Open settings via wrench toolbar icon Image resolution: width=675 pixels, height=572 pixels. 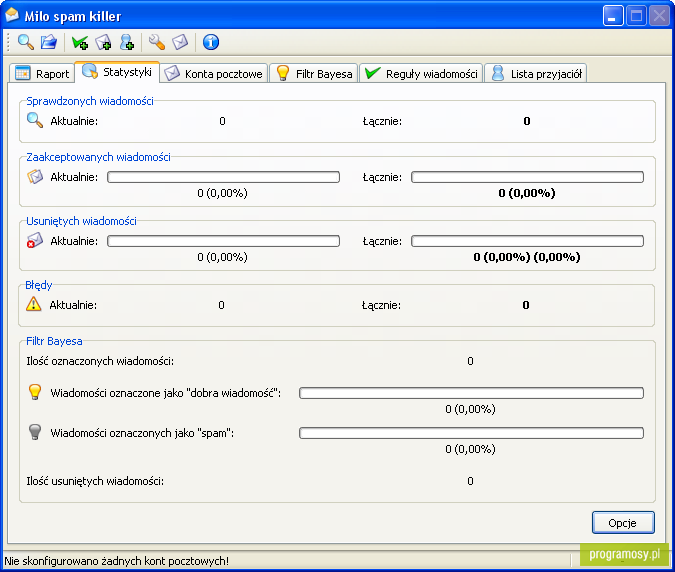[157, 42]
